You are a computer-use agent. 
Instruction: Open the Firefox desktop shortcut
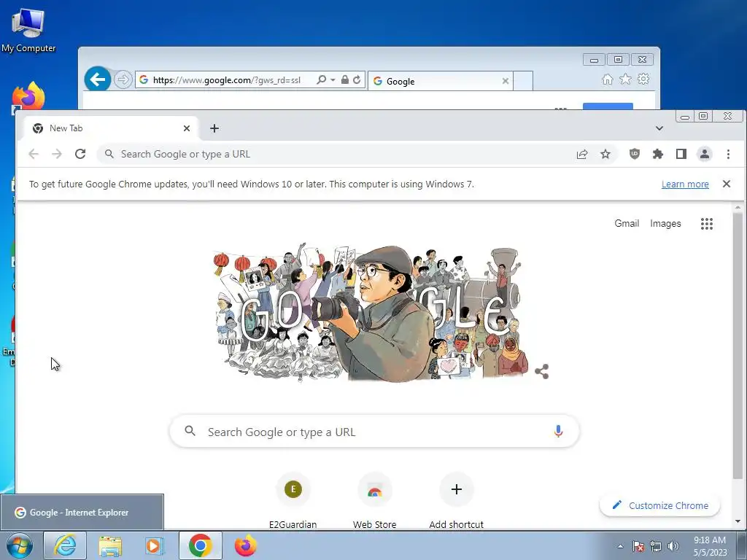pos(28,97)
